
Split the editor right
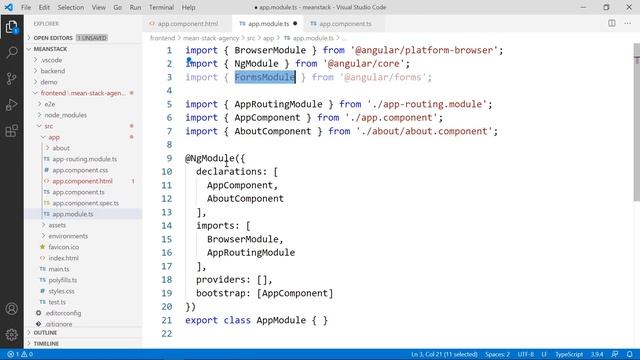[x=611, y=23]
